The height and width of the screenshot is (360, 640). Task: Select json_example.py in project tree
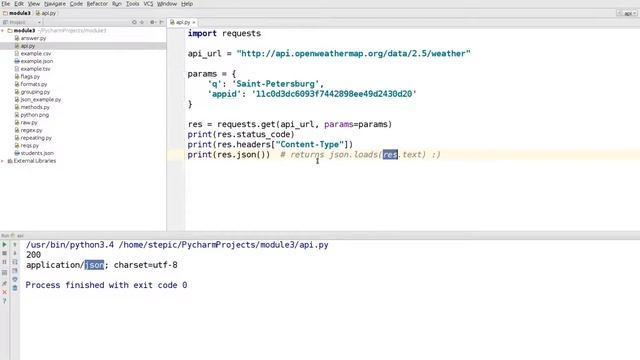(x=38, y=100)
